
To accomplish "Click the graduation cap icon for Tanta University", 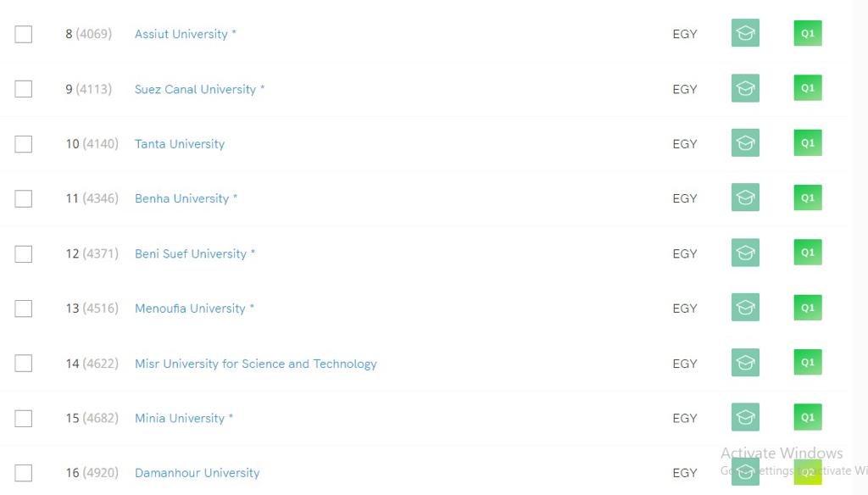I will coord(745,143).
